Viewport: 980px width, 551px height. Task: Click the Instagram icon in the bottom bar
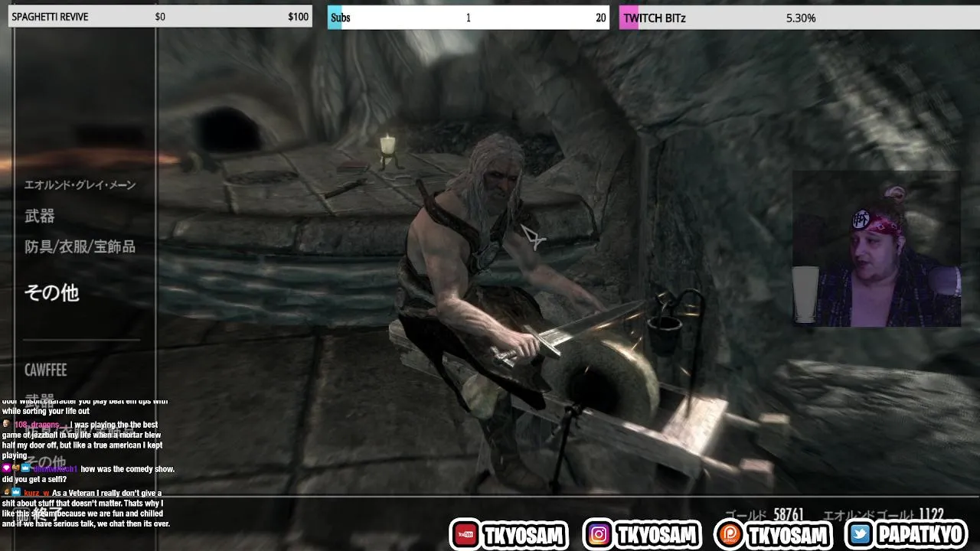(x=599, y=534)
